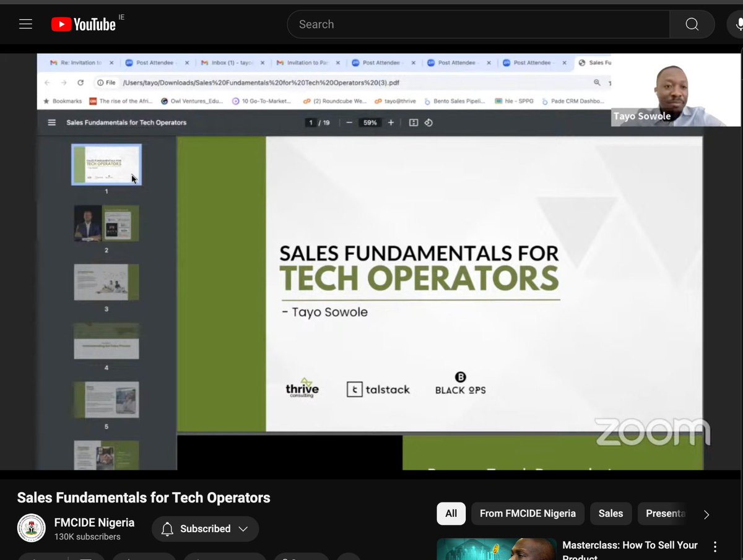Open the Masterclass: How To Sell title link
Image resolution: width=743 pixels, height=560 pixels.
[630, 550]
